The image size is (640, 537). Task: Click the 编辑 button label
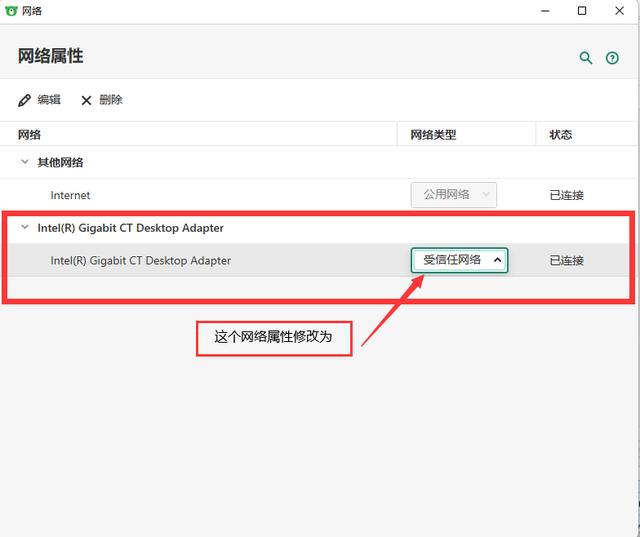(x=49, y=100)
